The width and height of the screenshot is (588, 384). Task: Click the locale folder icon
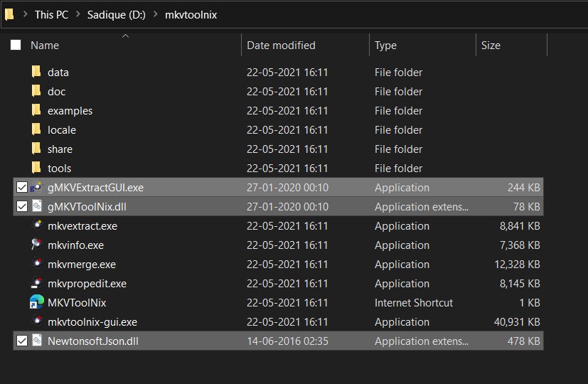click(x=36, y=129)
